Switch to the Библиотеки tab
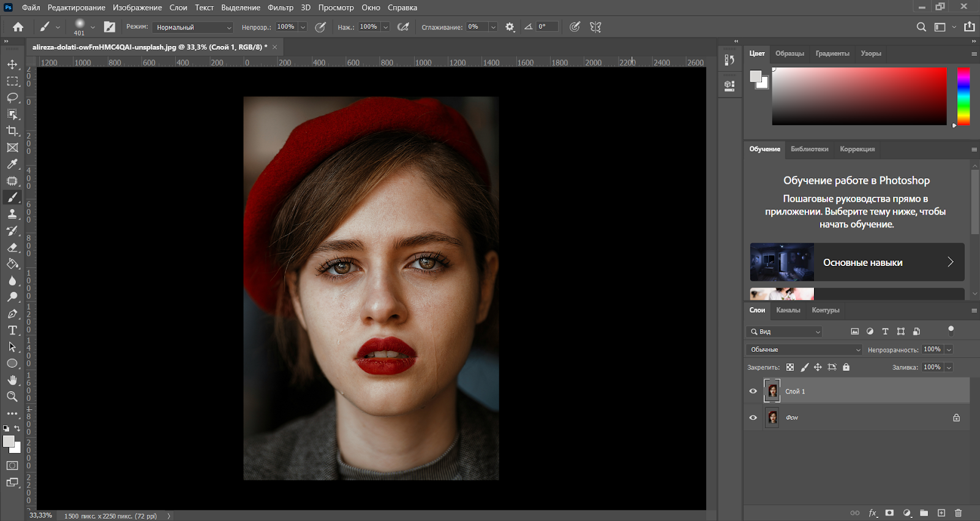This screenshot has width=980, height=521. click(x=809, y=149)
